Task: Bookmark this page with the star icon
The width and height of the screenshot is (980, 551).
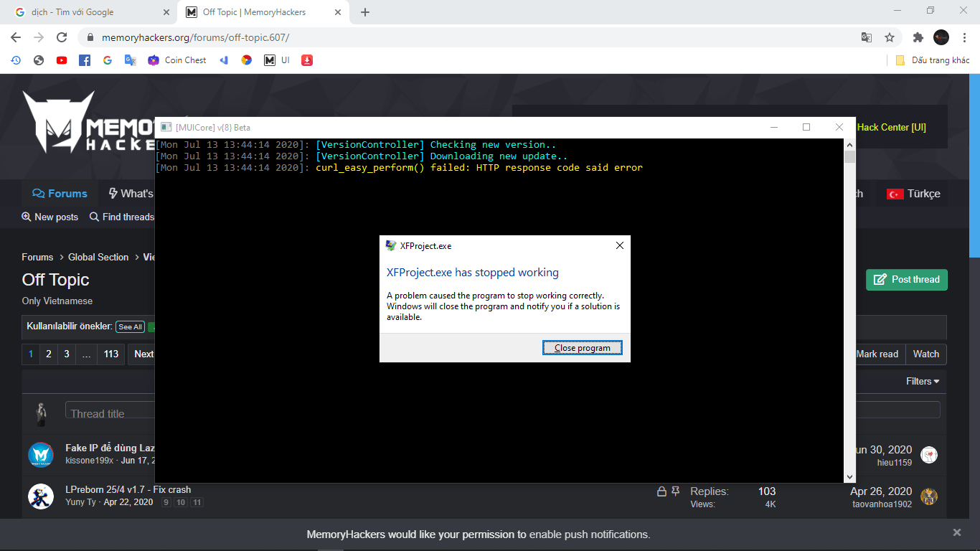Action: coord(890,37)
